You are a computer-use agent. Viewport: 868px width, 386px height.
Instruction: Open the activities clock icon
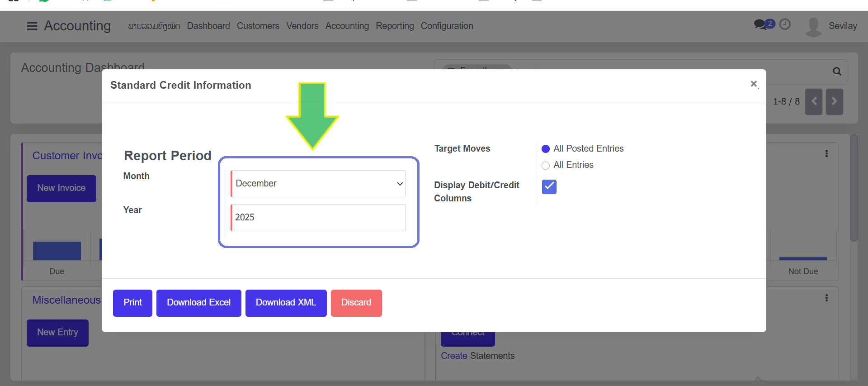[785, 24]
